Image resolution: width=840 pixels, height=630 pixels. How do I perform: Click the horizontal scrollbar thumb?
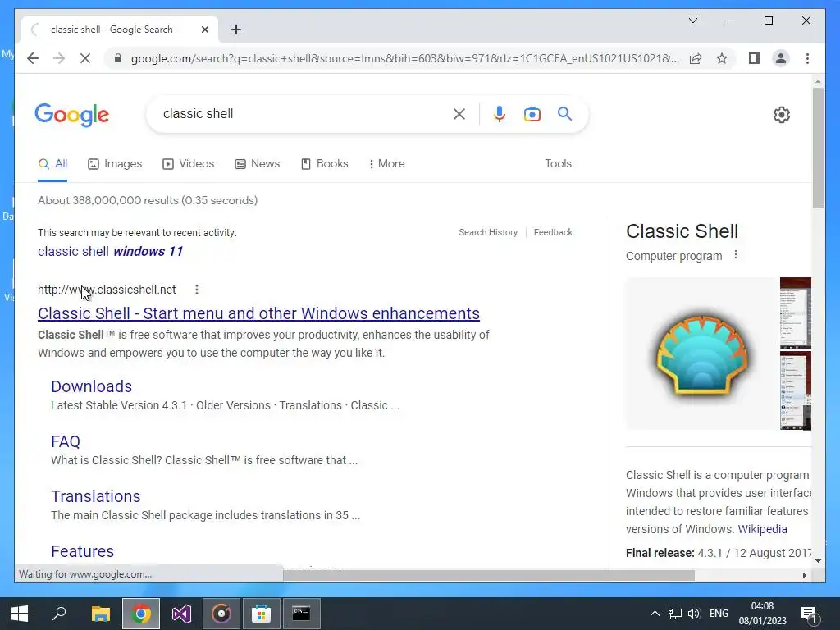point(489,575)
